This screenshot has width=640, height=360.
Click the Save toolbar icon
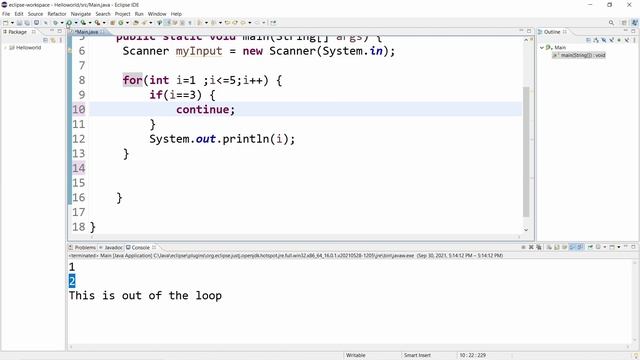tap(19, 23)
